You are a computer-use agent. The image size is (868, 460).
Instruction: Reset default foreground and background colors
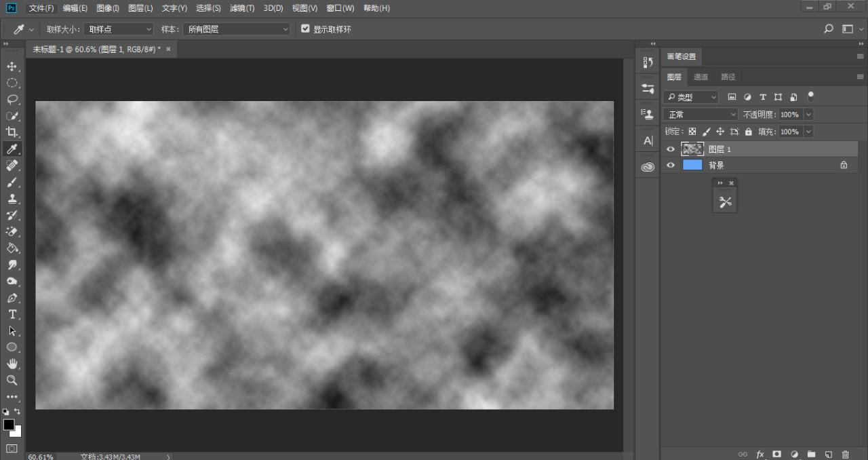tap(6, 411)
